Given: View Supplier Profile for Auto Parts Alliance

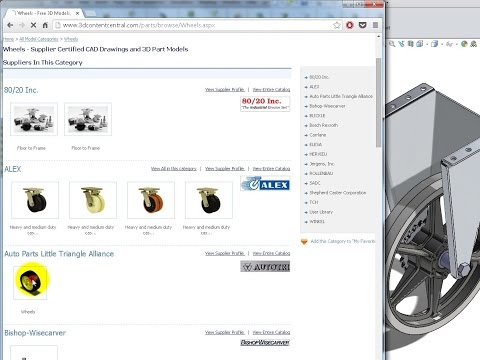Looking at the screenshot, I should coord(225,253).
